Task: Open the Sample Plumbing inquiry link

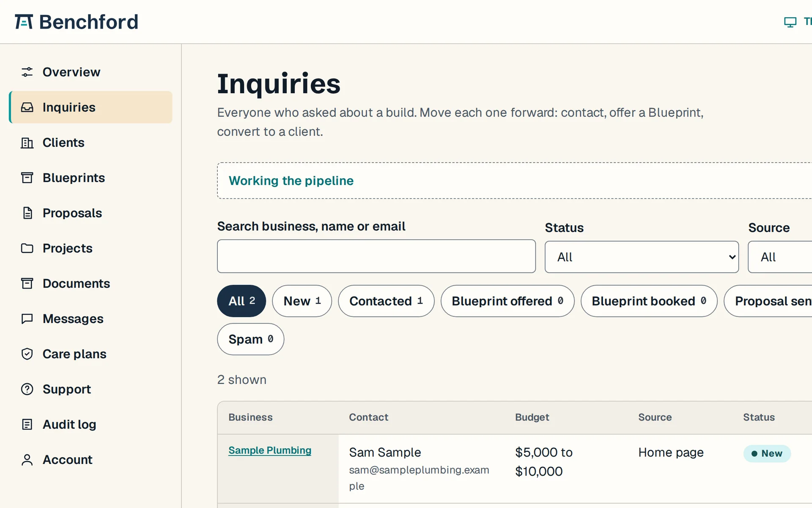Action: [270, 450]
